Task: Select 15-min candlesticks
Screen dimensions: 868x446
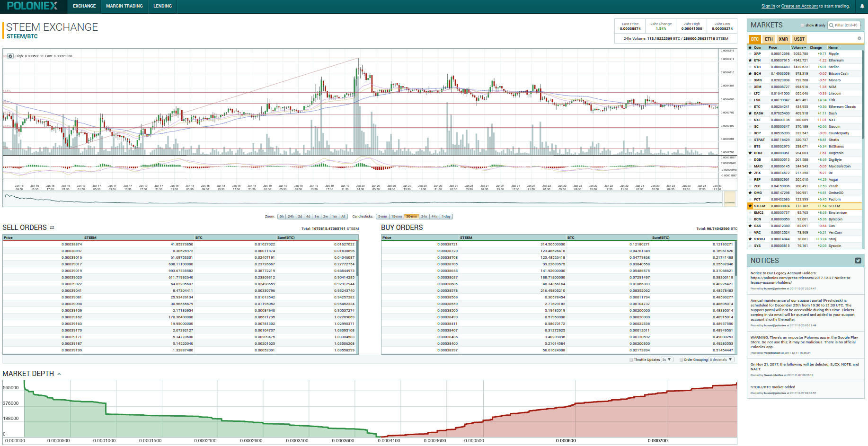Action: [x=397, y=217]
